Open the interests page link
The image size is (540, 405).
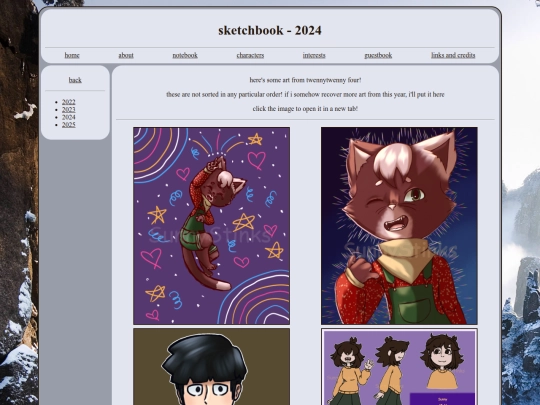point(314,55)
